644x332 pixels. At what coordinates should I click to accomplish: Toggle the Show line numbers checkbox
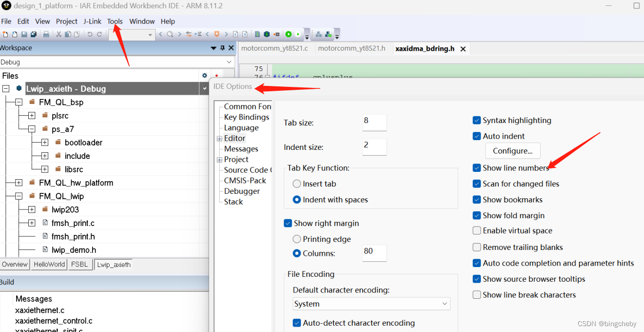(477, 168)
